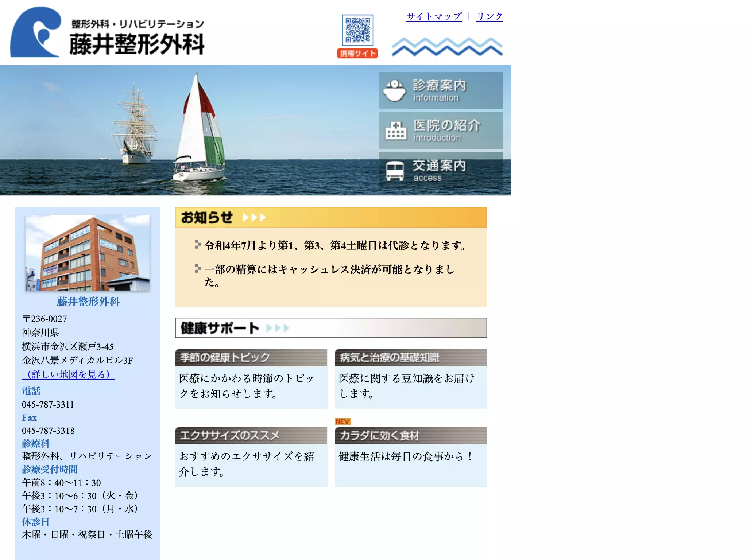Screen dimensions: 747x560
Task: Click the 令和4年7月より notice text
Action: (x=335, y=245)
